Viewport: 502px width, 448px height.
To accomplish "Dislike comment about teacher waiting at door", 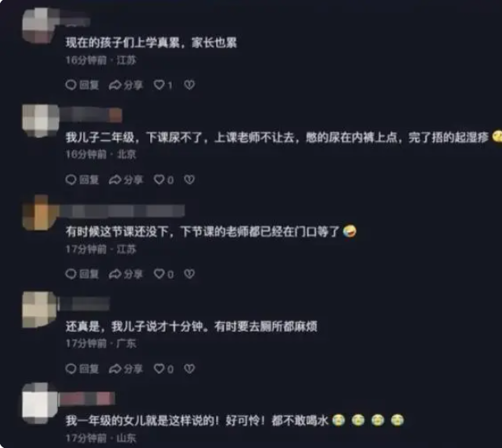I will tap(189, 274).
